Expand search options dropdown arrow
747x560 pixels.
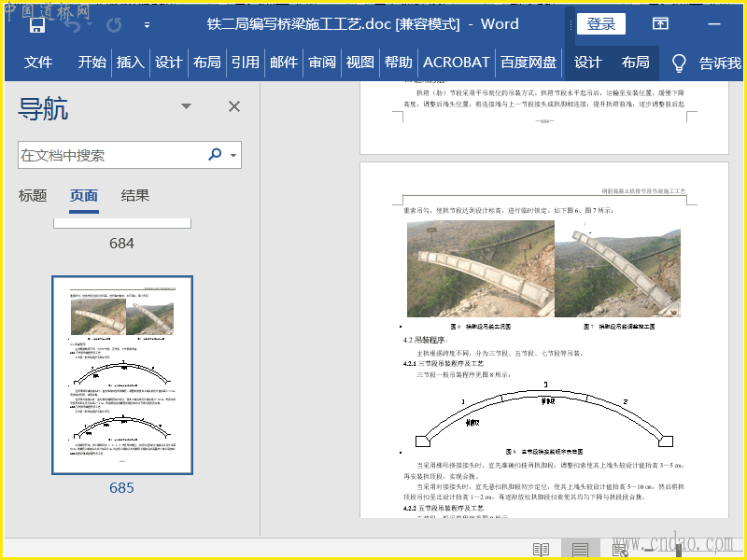click(x=233, y=155)
